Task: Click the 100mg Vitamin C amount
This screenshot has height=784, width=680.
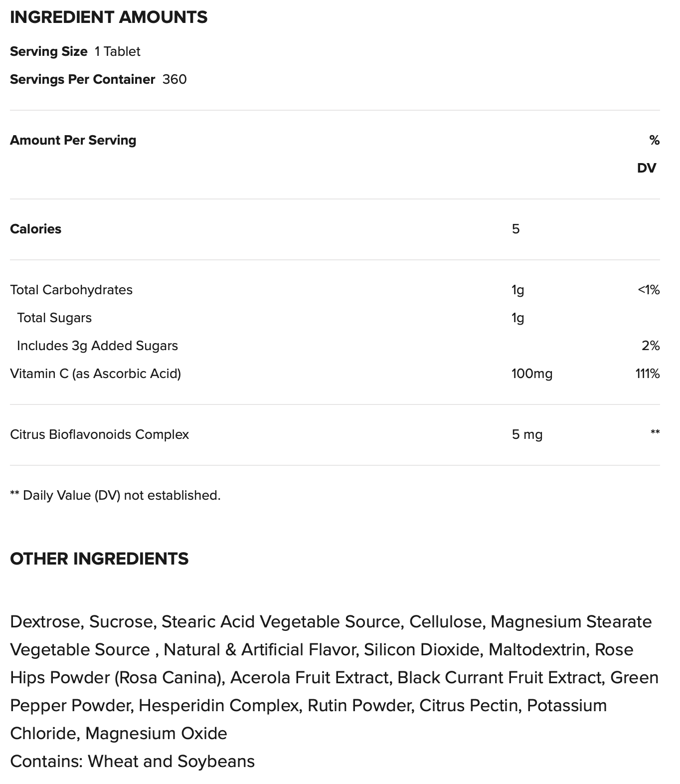Action: pos(531,374)
